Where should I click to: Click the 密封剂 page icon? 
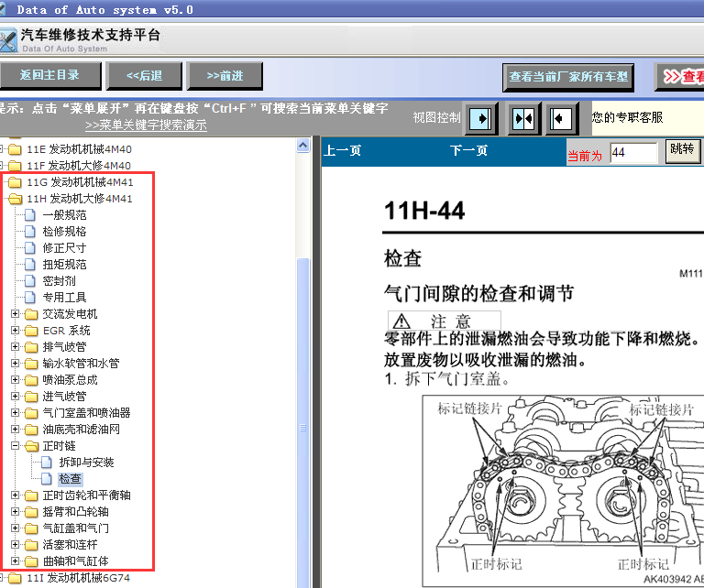[x=30, y=281]
